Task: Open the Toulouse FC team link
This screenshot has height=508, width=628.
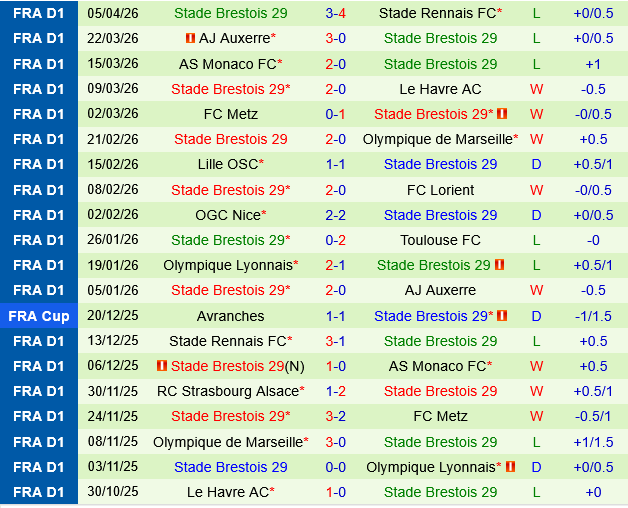Action: pos(440,240)
